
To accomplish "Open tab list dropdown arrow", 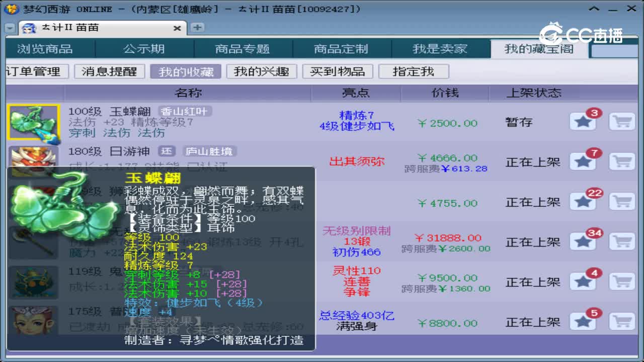I will [x=10, y=28].
